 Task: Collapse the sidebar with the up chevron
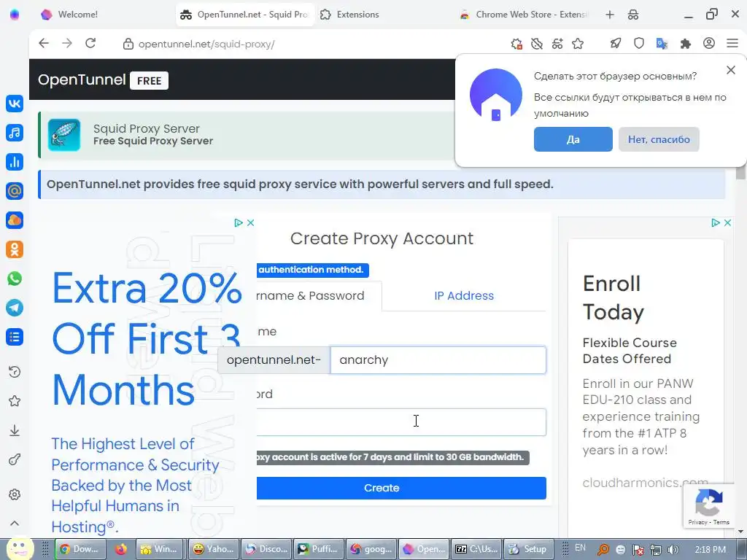click(x=15, y=524)
